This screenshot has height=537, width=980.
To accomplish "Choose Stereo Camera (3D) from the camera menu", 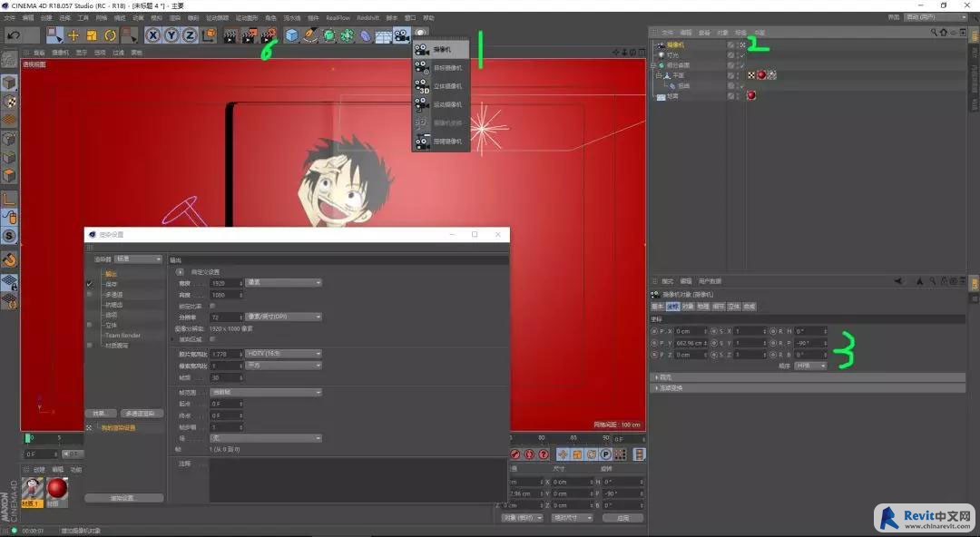I will [441, 86].
